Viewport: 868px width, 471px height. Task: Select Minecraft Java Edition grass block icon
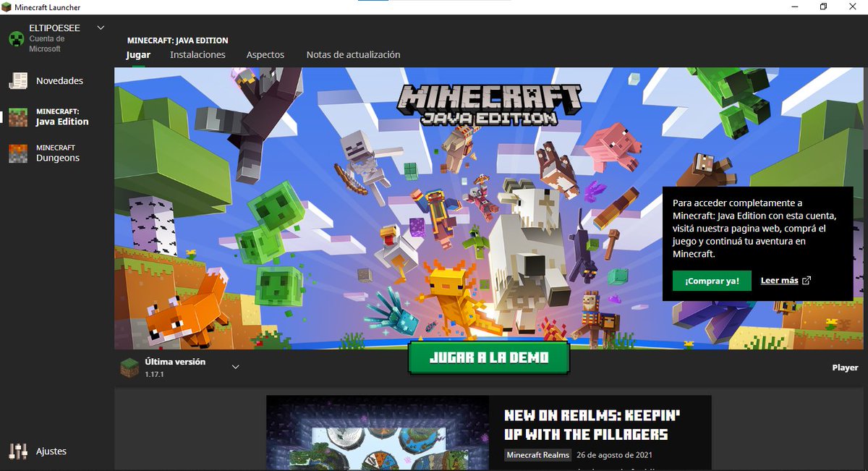coord(18,116)
